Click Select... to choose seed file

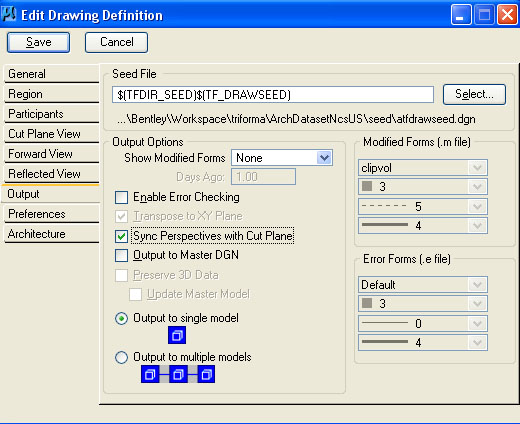[474, 94]
